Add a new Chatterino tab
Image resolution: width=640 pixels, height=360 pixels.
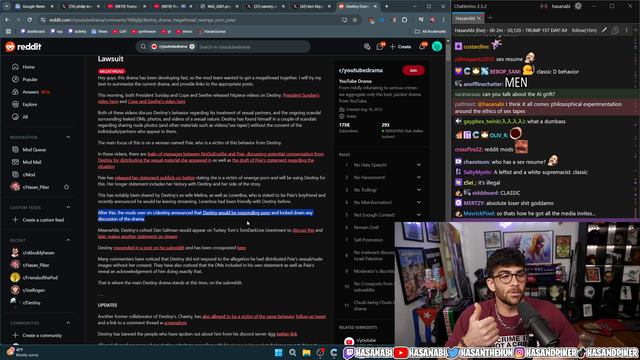point(490,18)
